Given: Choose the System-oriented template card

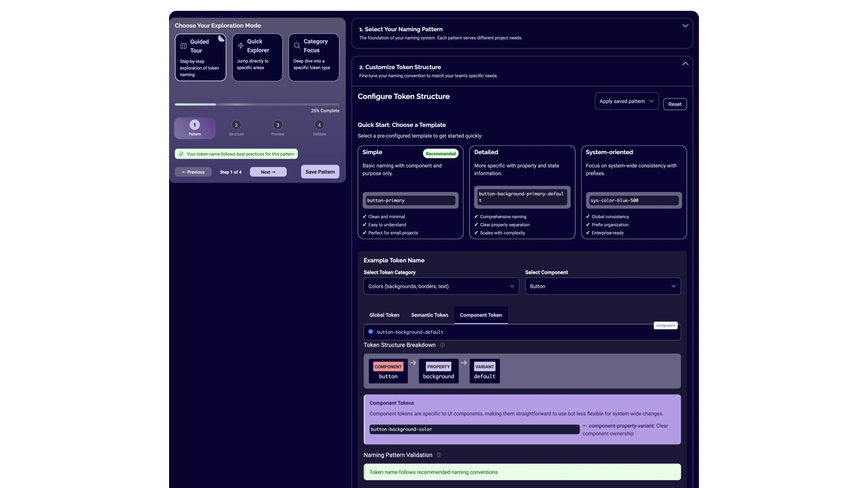Looking at the screenshot, I should 633,192.
